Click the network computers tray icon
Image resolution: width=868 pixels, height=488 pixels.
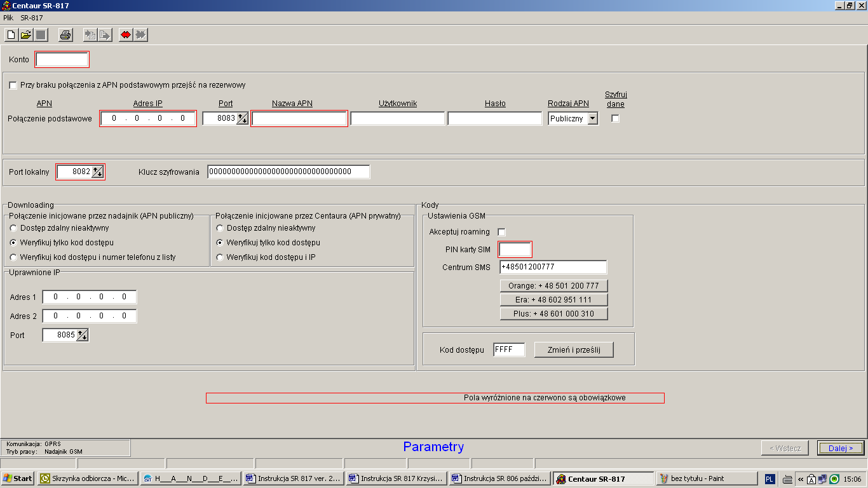[823, 479]
